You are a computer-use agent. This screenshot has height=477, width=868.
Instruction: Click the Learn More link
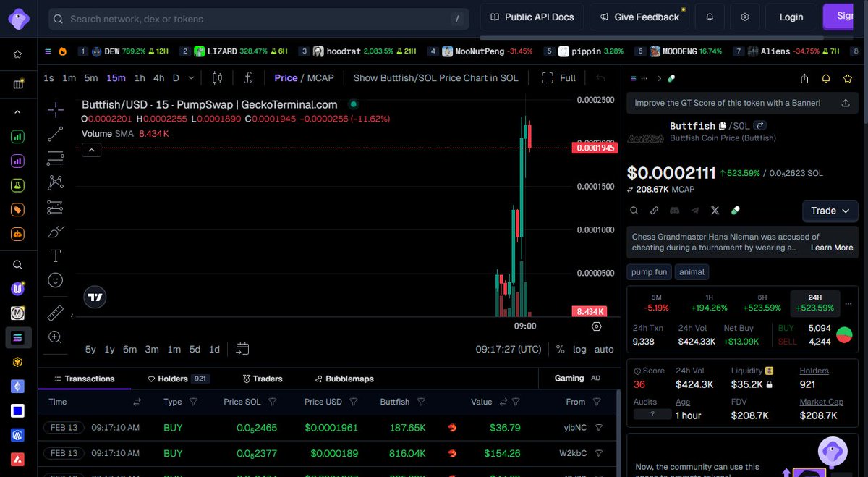[830, 247]
